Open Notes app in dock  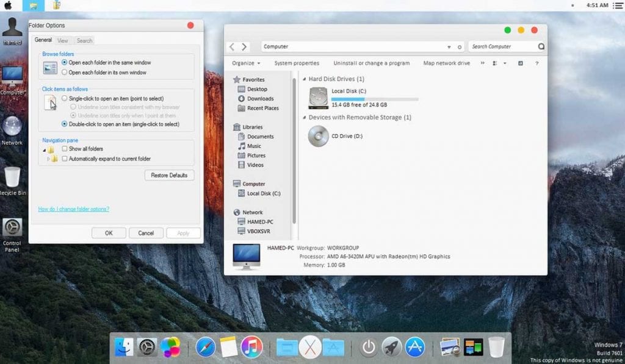pos(228,347)
